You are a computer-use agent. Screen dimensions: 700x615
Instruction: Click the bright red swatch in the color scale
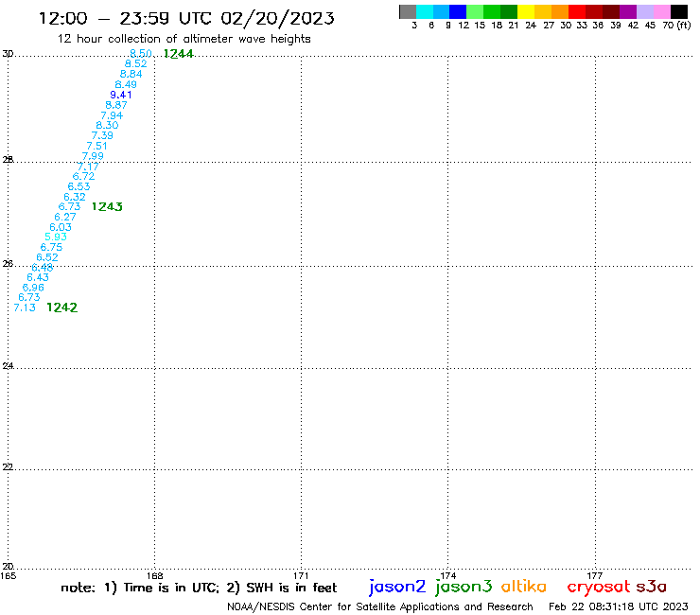pyautogui.click(x=577, y=11)
